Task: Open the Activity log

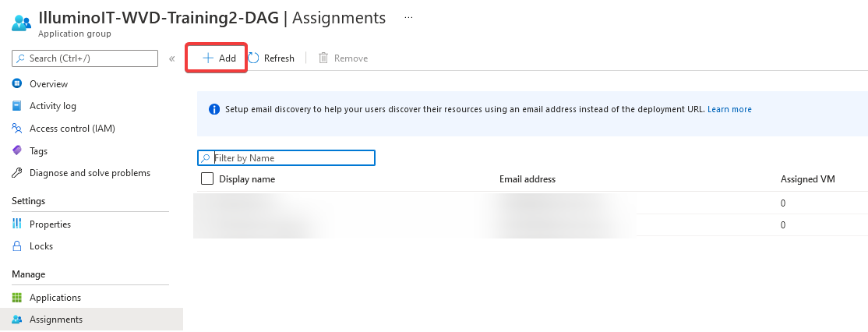Action: point(52,106)
